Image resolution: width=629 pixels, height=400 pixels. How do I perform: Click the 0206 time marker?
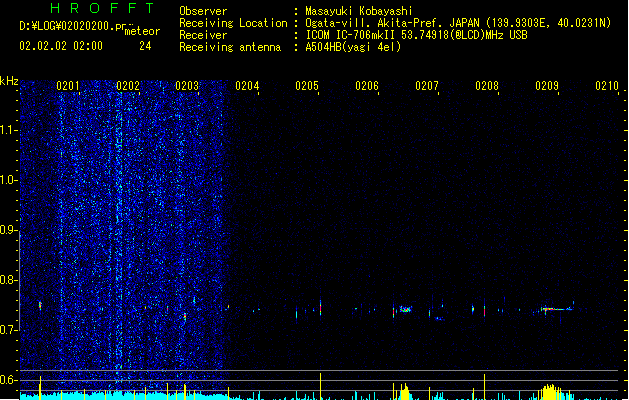click(x=367, y=86)
